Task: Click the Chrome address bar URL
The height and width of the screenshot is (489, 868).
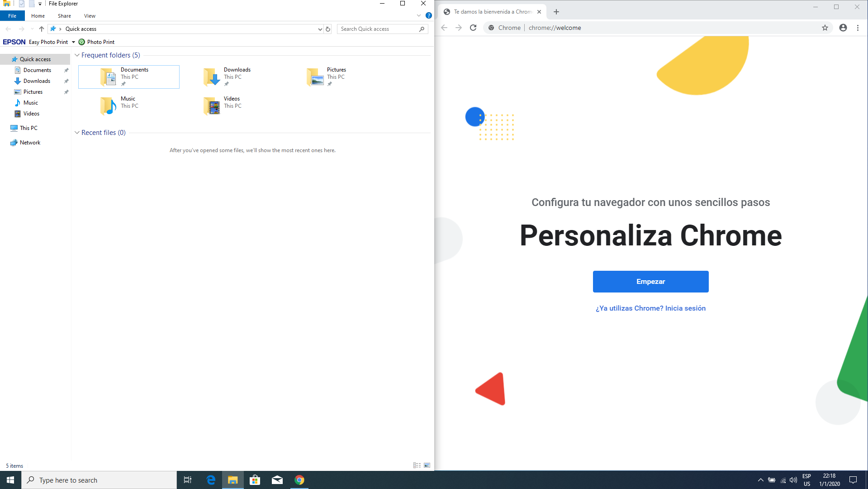Action: [x=555, y=28]
